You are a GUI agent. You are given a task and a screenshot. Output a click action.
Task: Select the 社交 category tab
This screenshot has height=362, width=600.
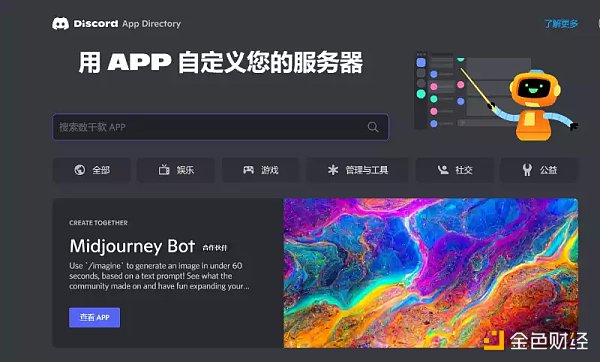(455, 170)
